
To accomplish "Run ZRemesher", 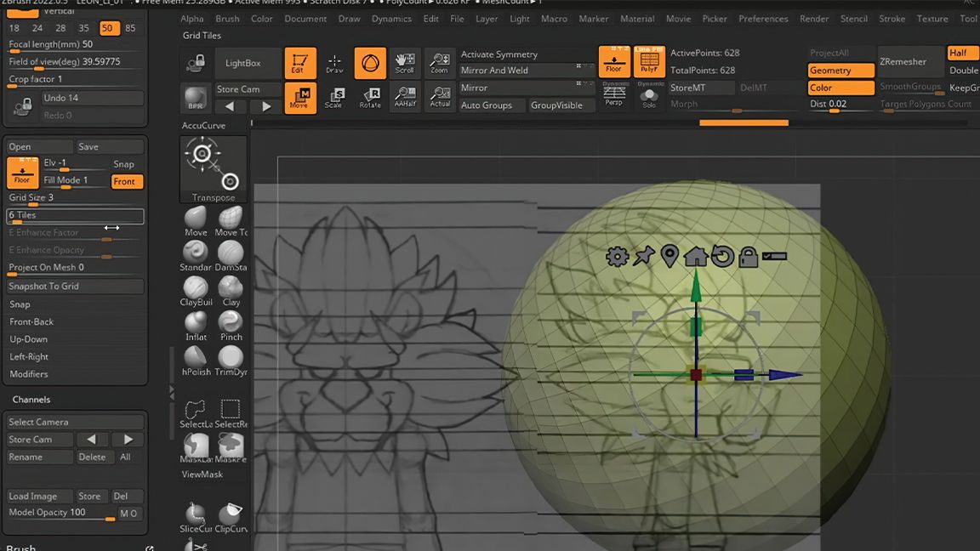I will coord(903,61).
